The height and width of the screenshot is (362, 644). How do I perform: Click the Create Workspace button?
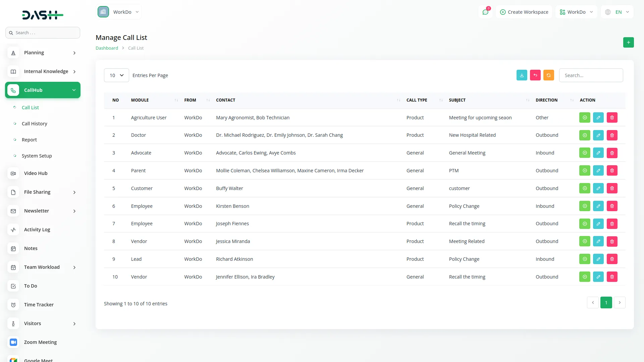pos(524,12)
